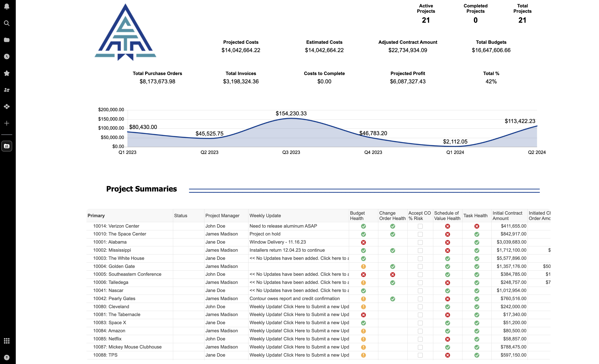The image size is (599, 364).
Task: Click the Initial Contract Amount header
Action: click(x=510, y=216)
